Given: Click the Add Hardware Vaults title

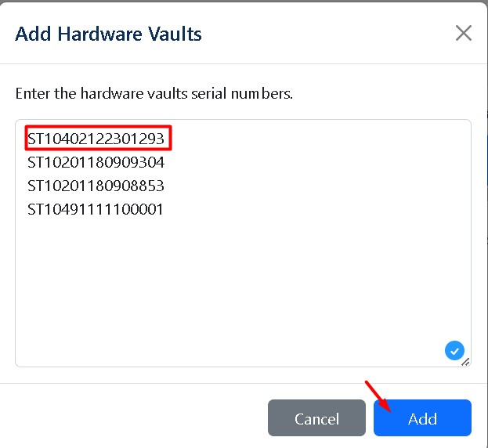Looking at the screenshot, I should tap(109, 34).
